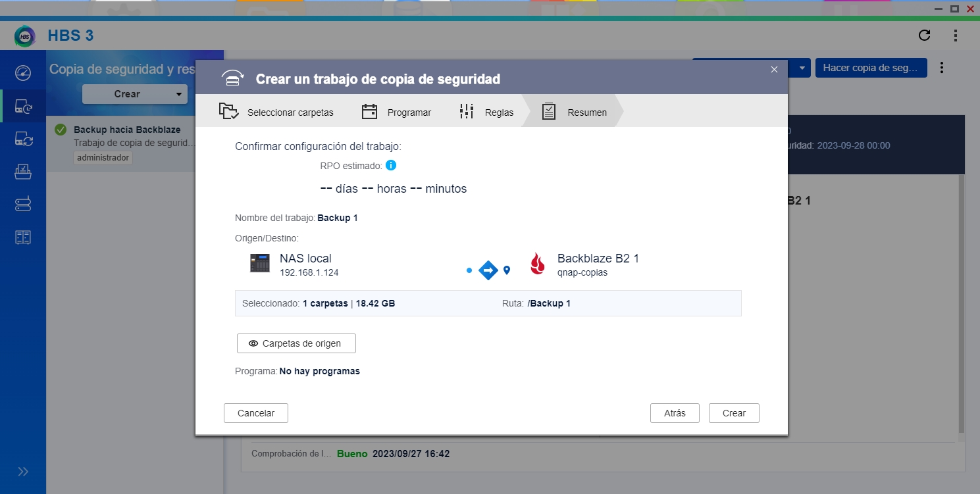Click the right panel vertical scrollbar
This screenshot has width=980, height=494.
pos(962,303)
